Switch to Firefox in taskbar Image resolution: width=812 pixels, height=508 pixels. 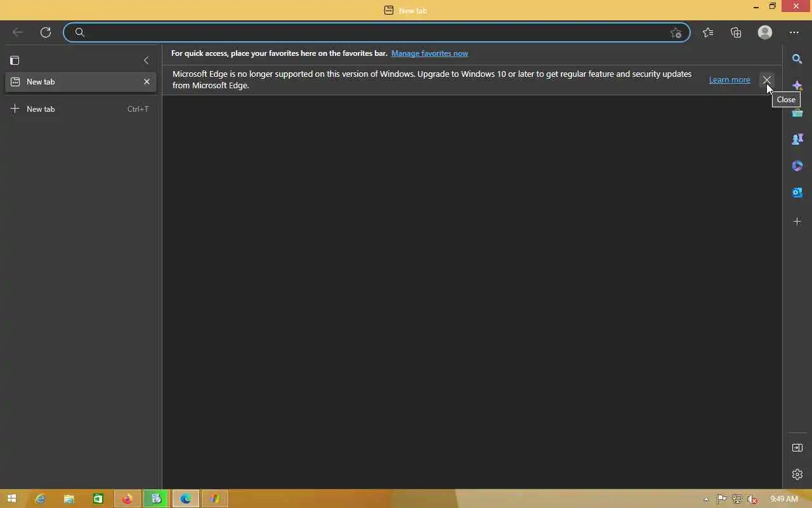click(128, 498)
